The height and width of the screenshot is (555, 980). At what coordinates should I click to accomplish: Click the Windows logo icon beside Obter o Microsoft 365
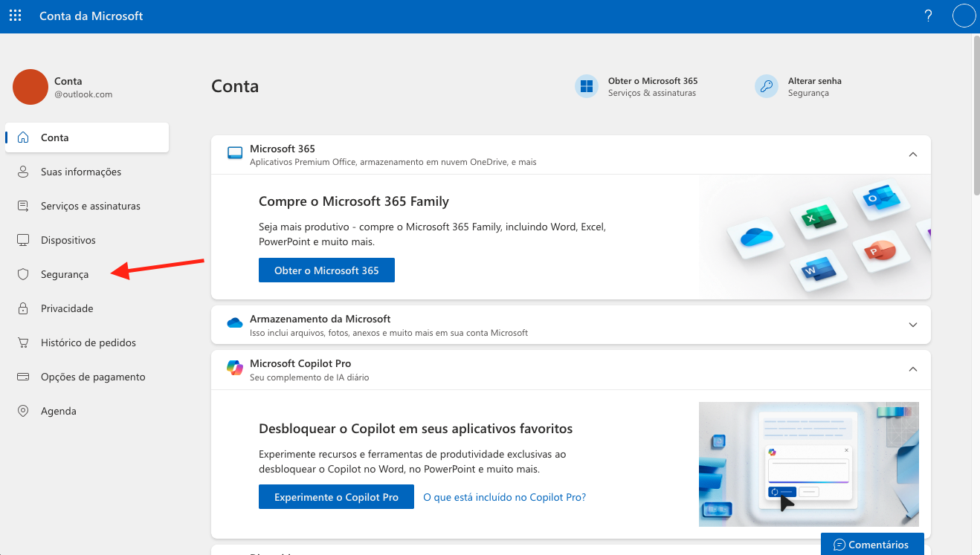pos(587,86)
